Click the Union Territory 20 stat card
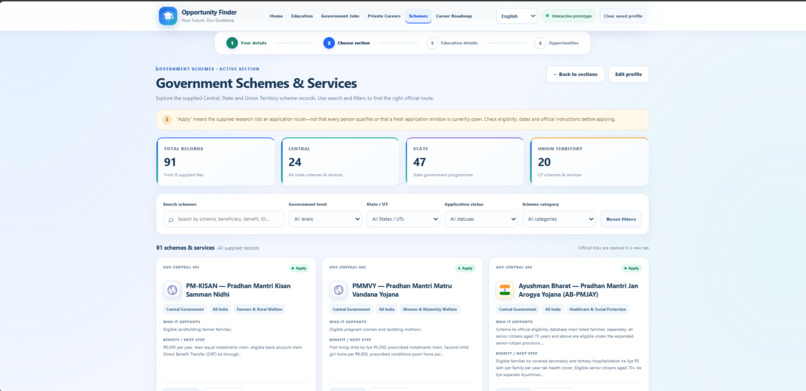806x391 pixels. tap(589, 161)
